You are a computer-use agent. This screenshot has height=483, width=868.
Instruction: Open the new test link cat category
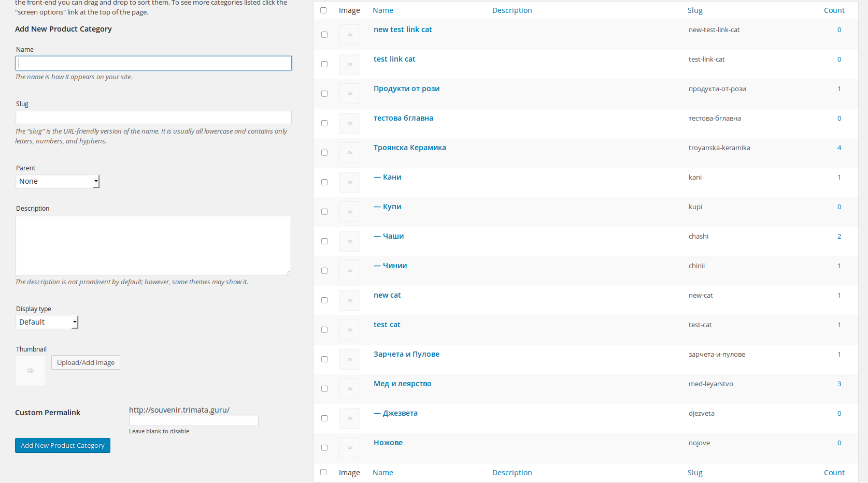coord(403,30)
